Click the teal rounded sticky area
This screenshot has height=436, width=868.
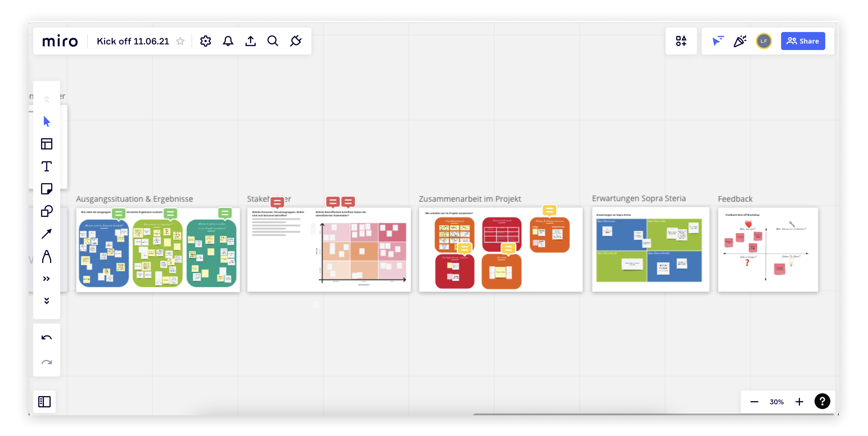211,253
